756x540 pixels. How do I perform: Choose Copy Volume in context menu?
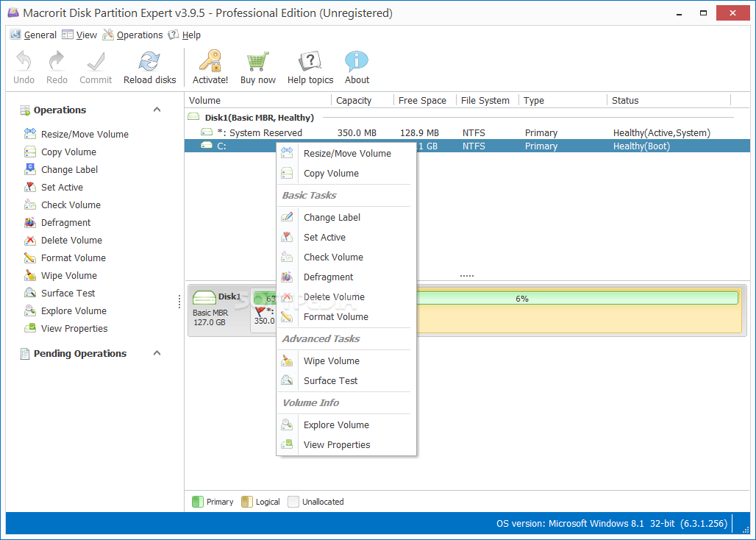pos(346,173)
